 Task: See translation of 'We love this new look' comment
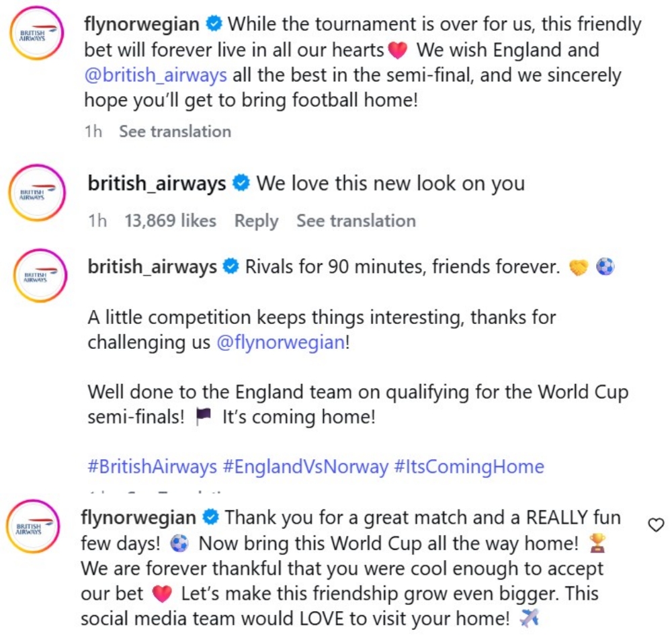coord(356,221)
